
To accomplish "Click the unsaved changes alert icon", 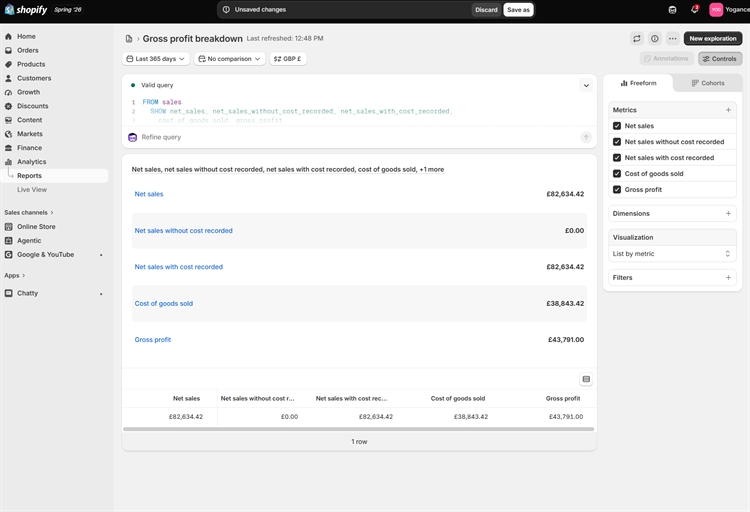I will click(226, 10).
